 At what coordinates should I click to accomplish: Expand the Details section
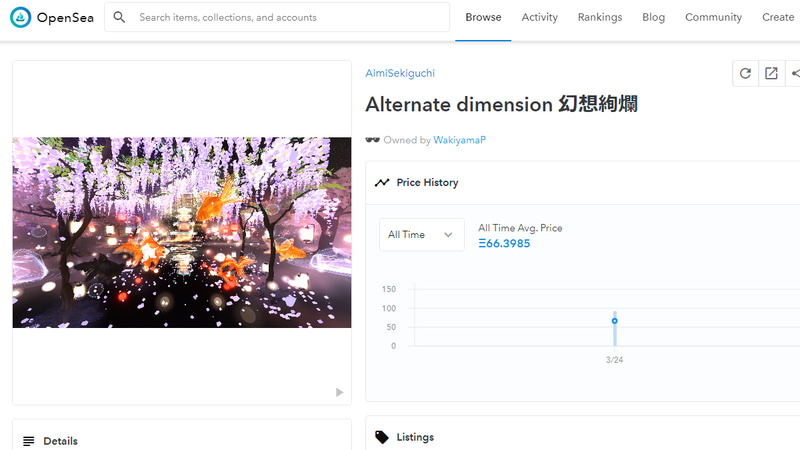[x=182, y=441]
